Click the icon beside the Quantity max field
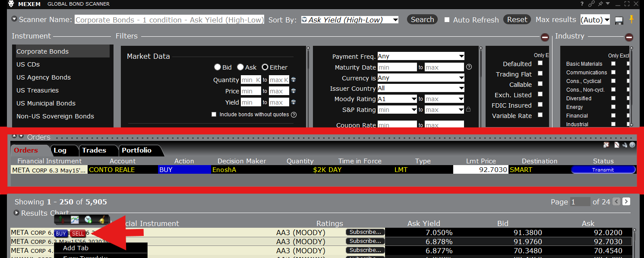Viewport: 644px width, 258px height. coord(294,80)
